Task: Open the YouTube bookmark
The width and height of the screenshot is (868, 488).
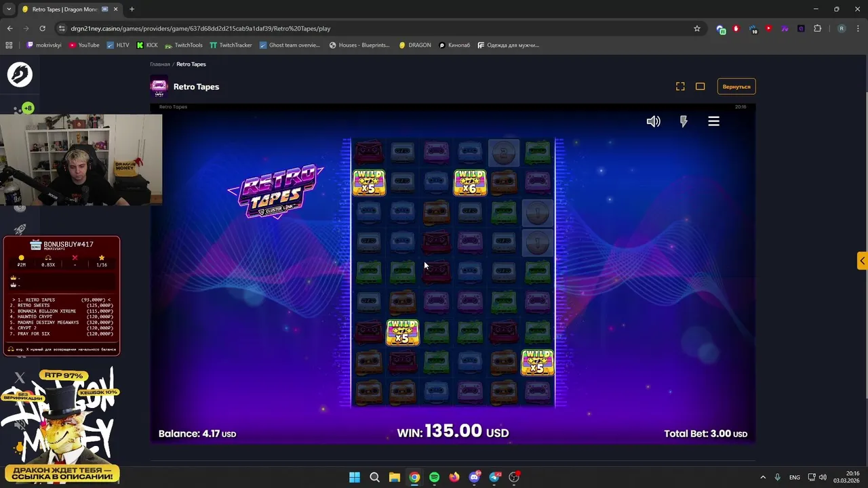Action: tap(84, 45)
